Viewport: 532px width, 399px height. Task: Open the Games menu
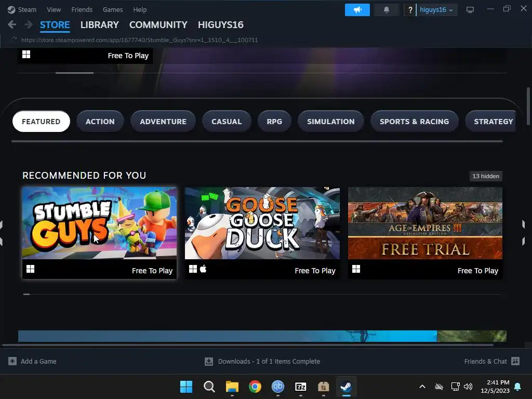pyautogui.click(x=113, y=9)
